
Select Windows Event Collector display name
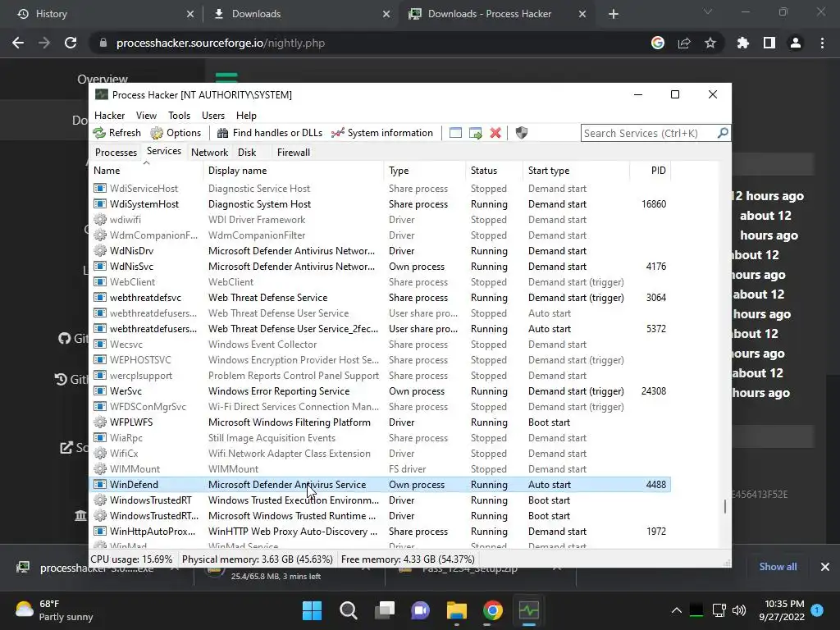[x=262, y=345]
